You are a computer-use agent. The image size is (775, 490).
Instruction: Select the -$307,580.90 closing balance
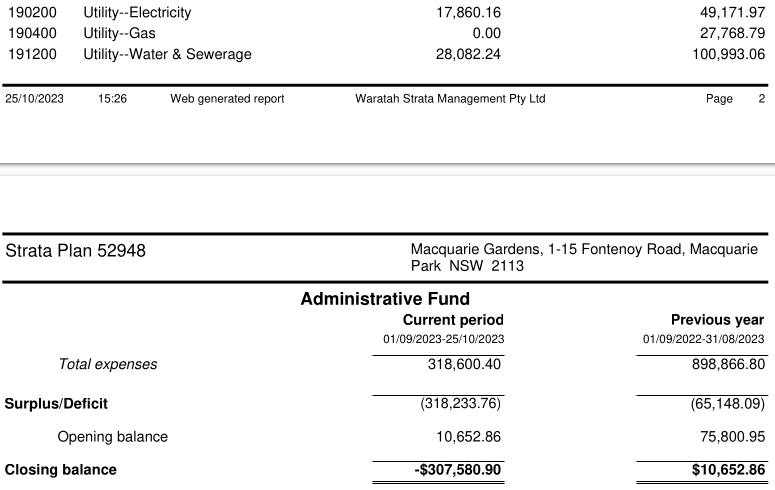[458, 470]
